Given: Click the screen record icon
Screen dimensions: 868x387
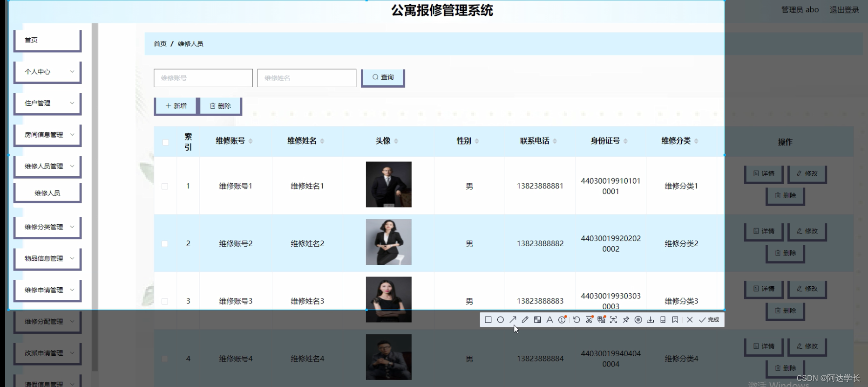Looking at the screenshot, I should click(x=638, y=320).
